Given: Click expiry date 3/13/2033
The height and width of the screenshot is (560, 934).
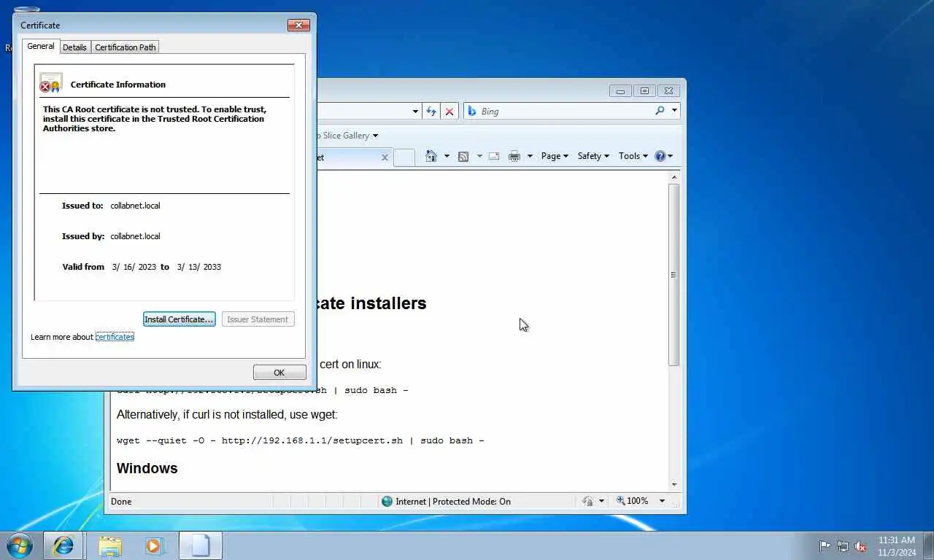Looking at the screenshot, I should pyautogui.click(x=198, y=267).
